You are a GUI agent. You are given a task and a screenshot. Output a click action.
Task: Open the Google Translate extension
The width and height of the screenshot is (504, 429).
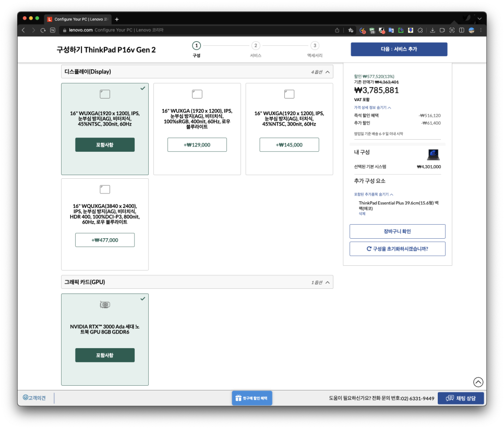(x=391, y=30)
